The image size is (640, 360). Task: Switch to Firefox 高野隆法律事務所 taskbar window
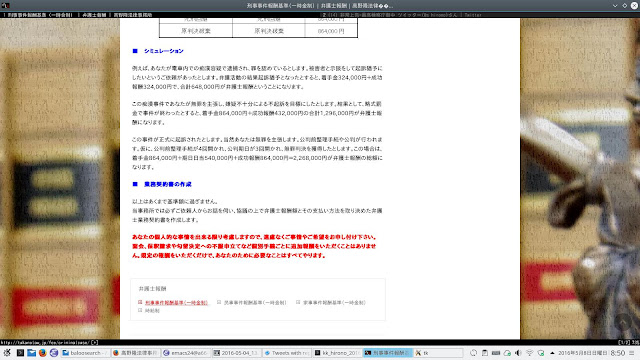pyautogui.click(x=135, y=353)
